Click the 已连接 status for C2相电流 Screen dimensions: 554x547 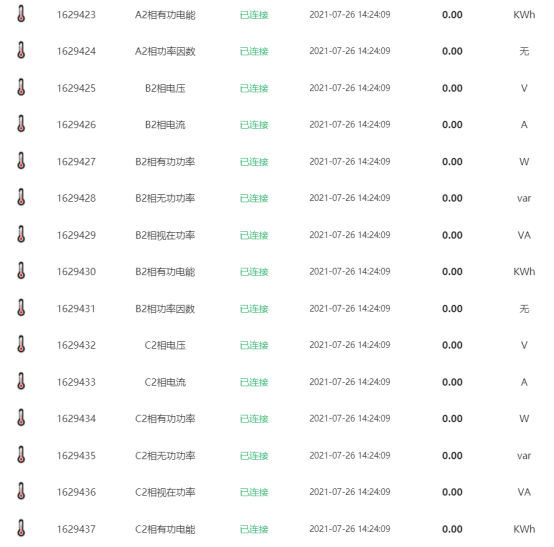(x=254, y=382)
